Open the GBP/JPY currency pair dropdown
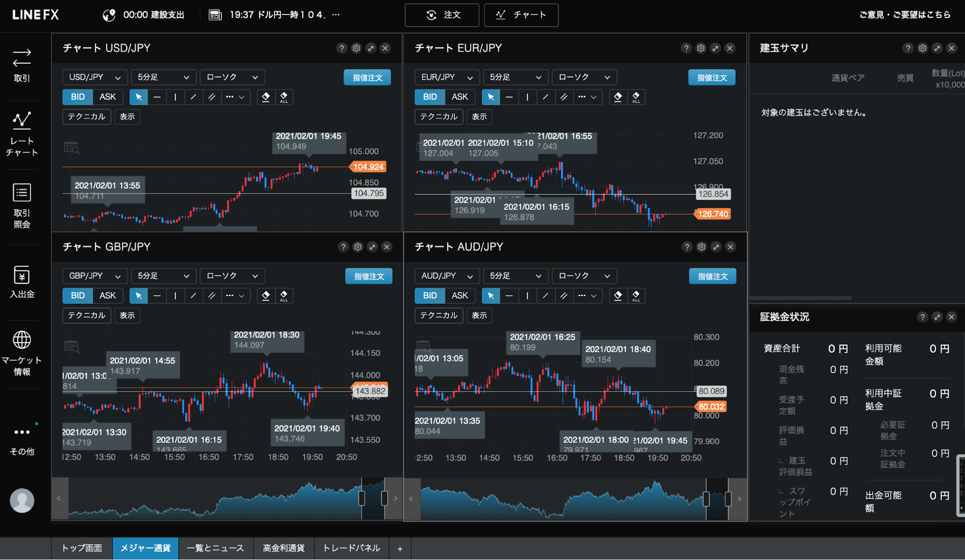Screen dimensions: 965x560 (95, 276)
